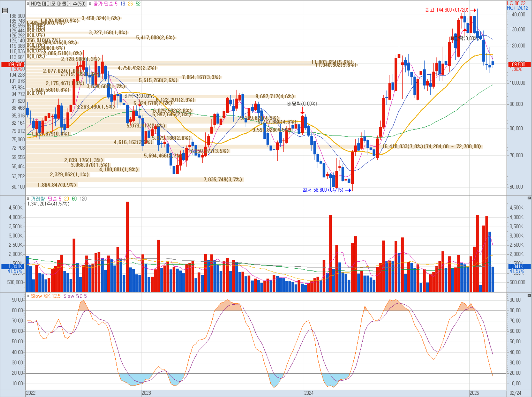Viewport: 532px width, 397px height.
Task: Click the small icon at stochastic panel top-right
Action: point(529,295)
